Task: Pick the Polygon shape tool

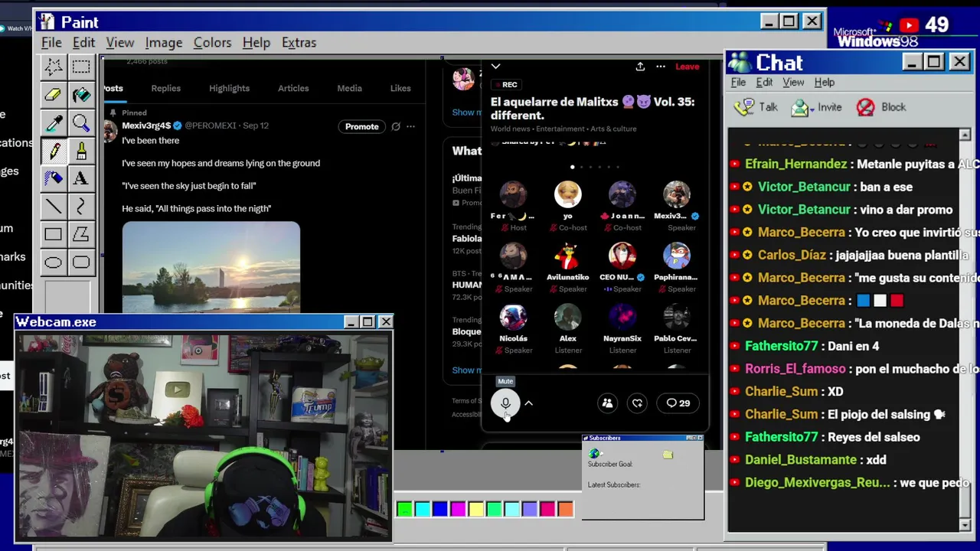Action: pos(80,234)
